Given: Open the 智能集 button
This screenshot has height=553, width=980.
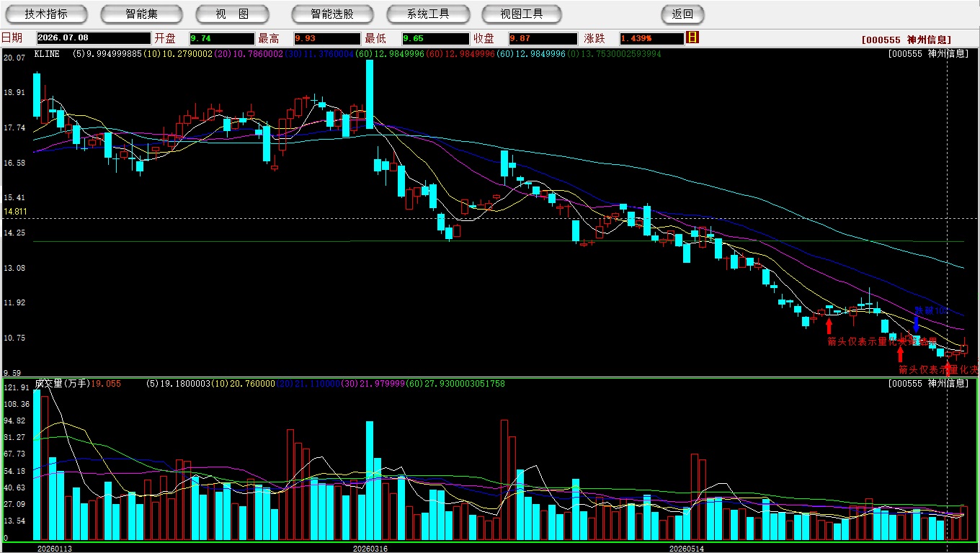Looking at the screenshot, I should tap(141, 14).
